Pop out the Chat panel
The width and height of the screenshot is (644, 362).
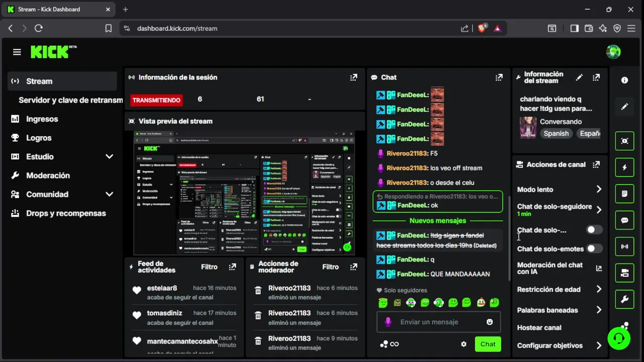[x=499, y=77]
